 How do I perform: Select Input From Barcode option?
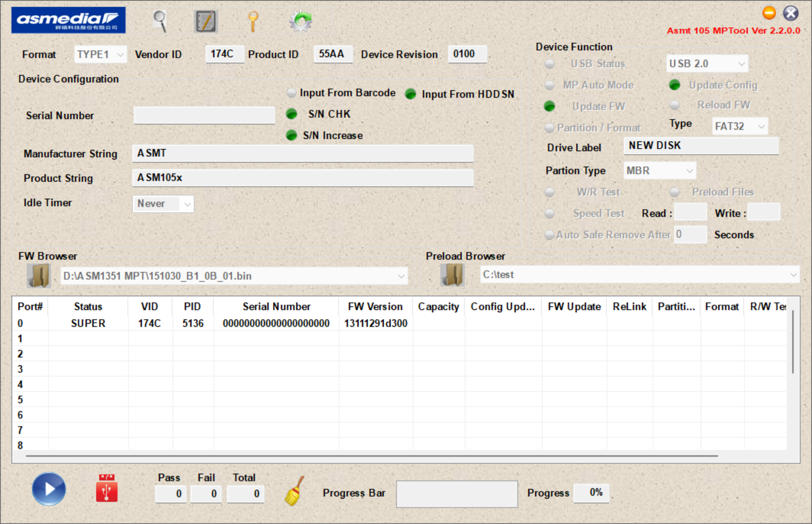point(291,93)
